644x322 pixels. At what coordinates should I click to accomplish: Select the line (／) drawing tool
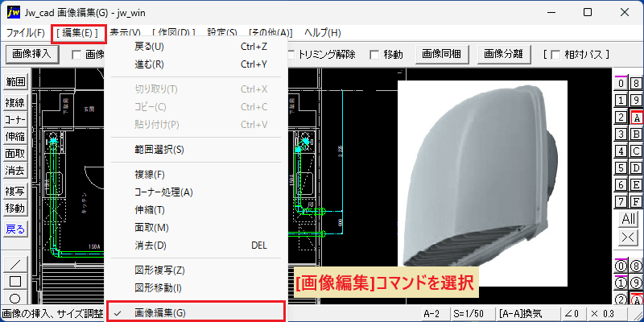pyautogui.click(x=15, y=263)
